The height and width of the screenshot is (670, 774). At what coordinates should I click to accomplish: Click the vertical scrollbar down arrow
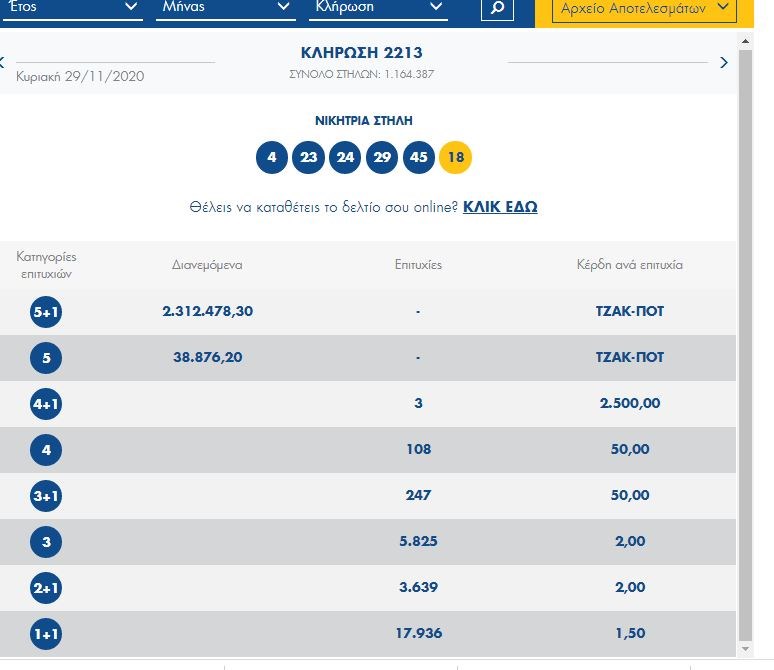click(x=744, y=648)
